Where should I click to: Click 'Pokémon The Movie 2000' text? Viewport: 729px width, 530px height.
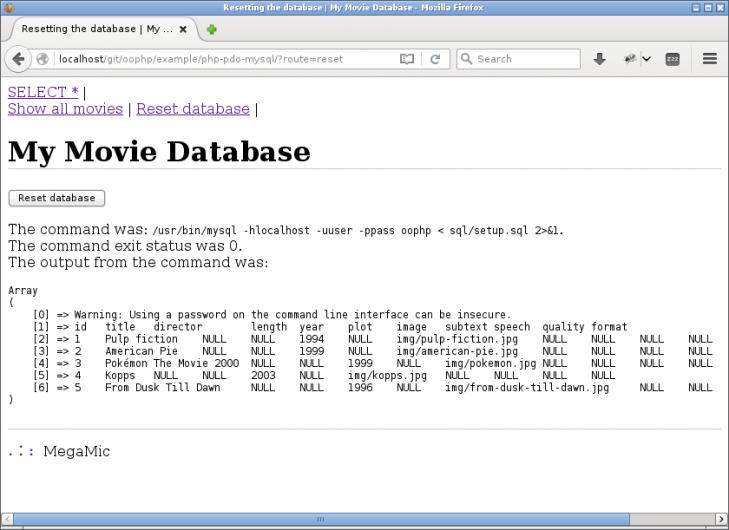point(172,363)
